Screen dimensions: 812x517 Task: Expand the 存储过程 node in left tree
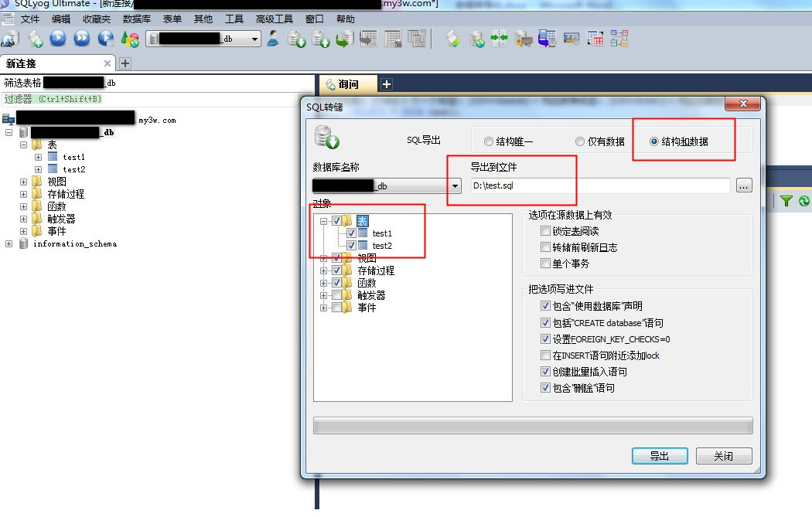coord(23,194)
